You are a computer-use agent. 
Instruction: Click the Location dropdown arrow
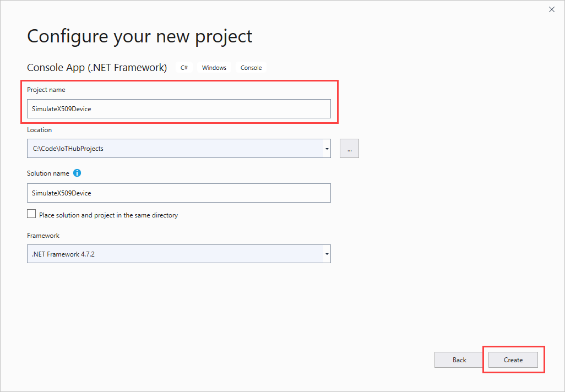tap(327, 148)
